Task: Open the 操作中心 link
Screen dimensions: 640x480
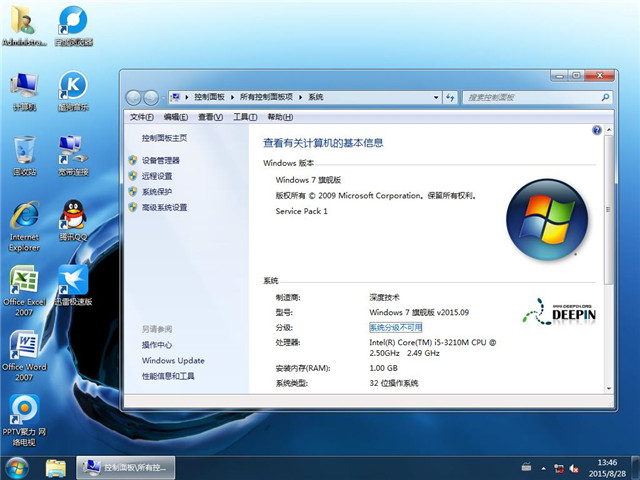Action: click(157, 345)
